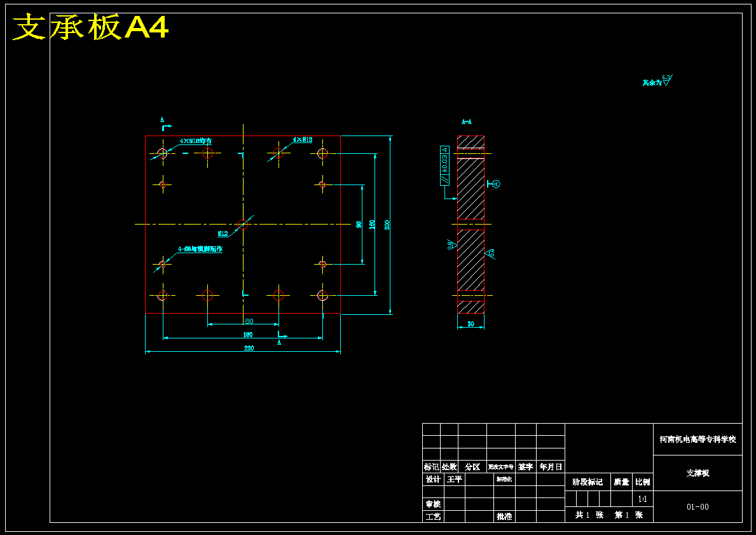756x535 pixels.
Task: Select the 200 overall height dimension
Action: point(387,225)
